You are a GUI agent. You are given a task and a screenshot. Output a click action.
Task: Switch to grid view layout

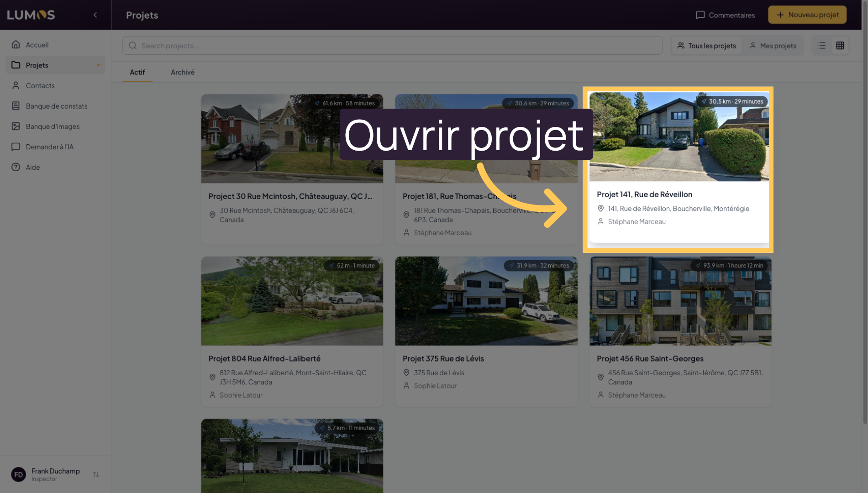(840, 46)
